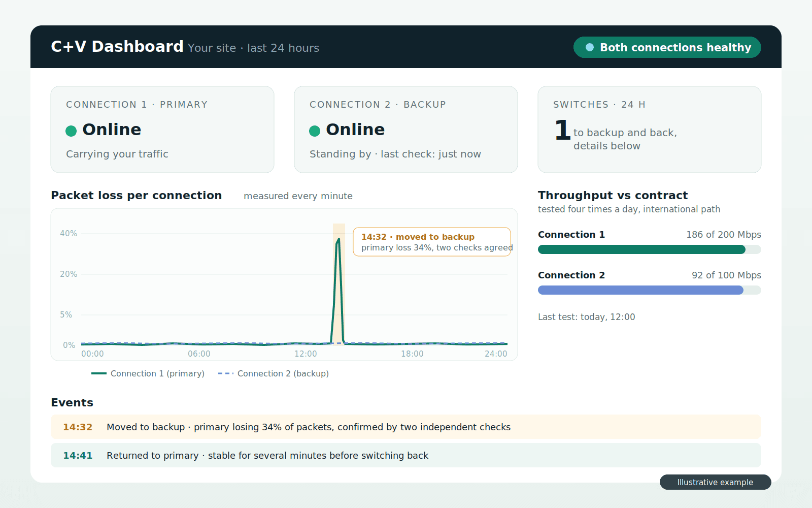Screen dimensions: 812x508
Task: Click the Connection 1 throughput bar
Action: pos(650,249)
